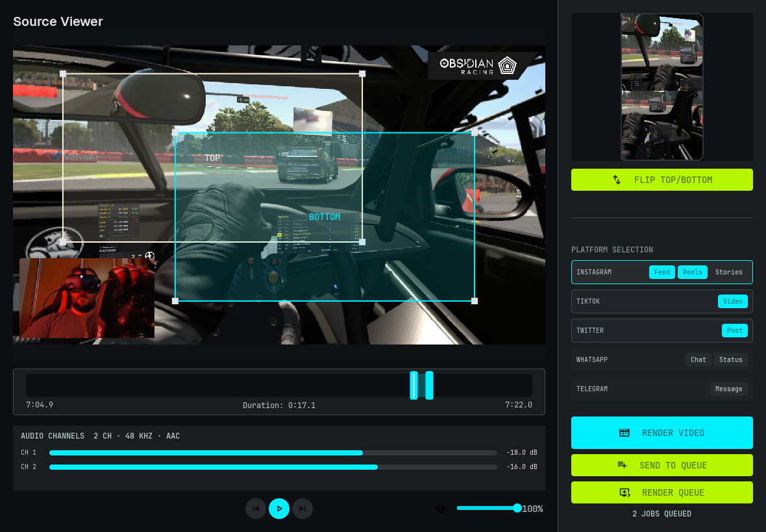The width and height of the screenshot is (766, 532).
Task: Enable Telegram Message option
Action: coord(728,389)
